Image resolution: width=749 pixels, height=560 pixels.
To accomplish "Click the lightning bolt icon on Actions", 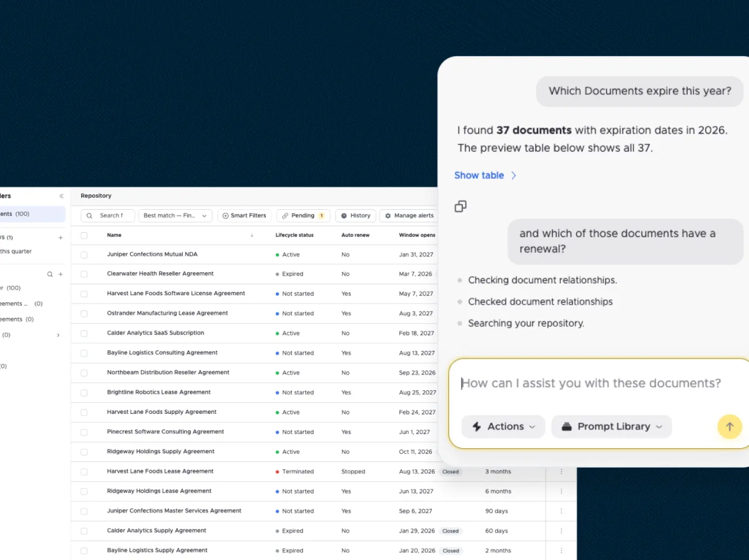I will point(477,426).
